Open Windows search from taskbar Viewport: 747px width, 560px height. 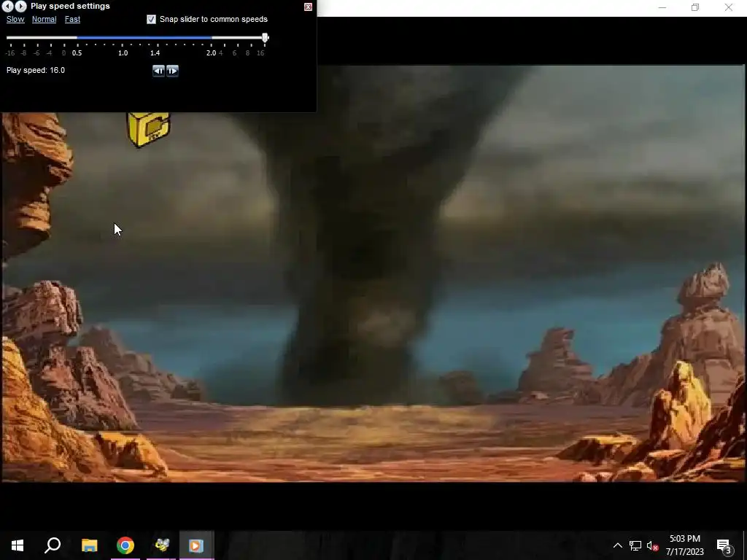pos(53,545)
